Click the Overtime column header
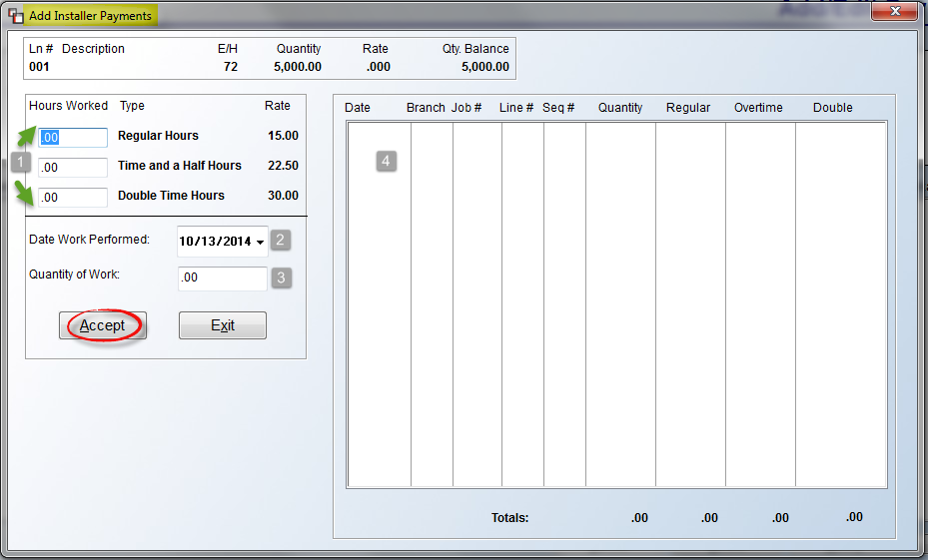This screenshot has width=928, height=560. pyautogui.click(x=758, y=108)
